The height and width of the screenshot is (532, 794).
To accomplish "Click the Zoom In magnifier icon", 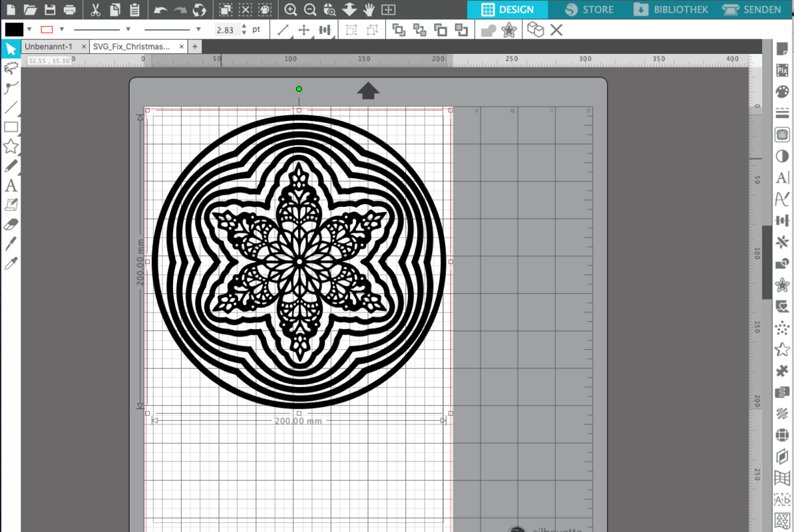I will pos(291,10).
